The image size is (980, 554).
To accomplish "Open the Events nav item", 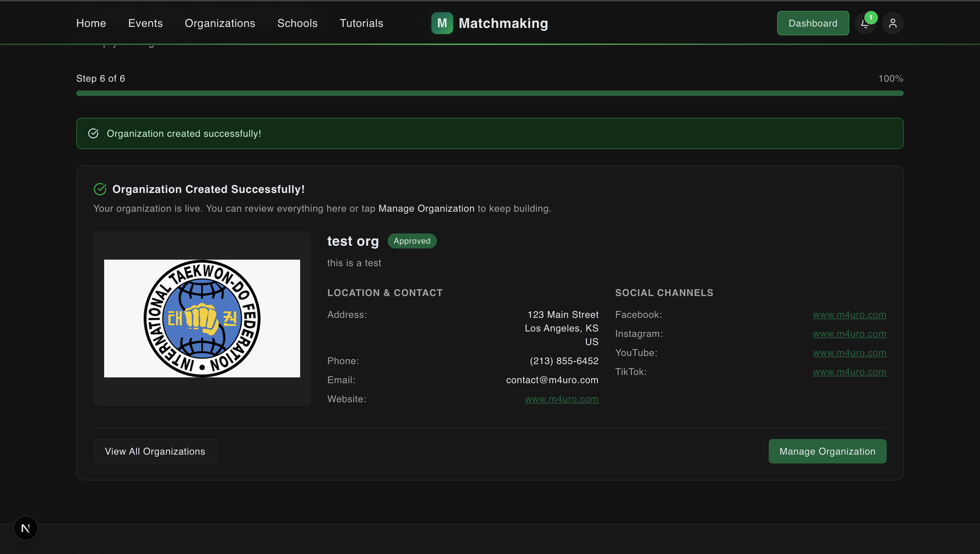I will 145,23.
